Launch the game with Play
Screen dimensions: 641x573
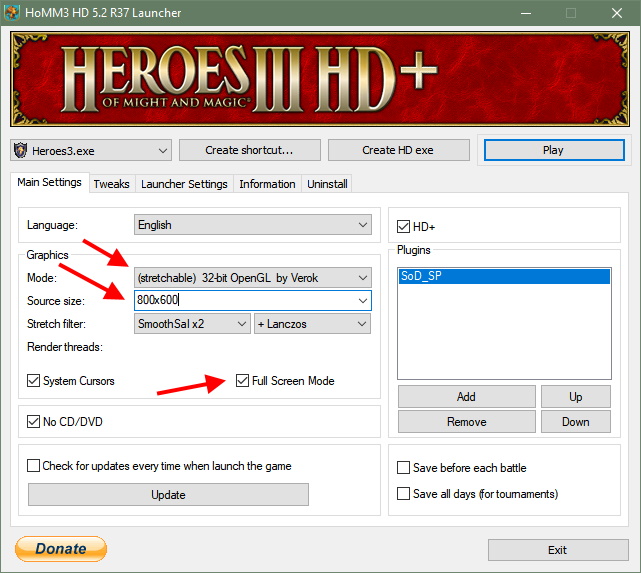pyautogui.click(x=554, y=150)
